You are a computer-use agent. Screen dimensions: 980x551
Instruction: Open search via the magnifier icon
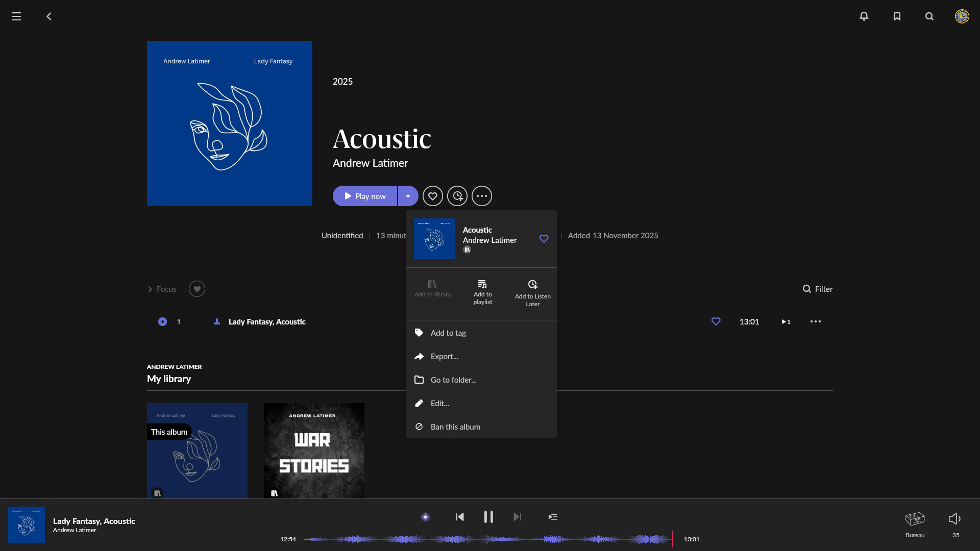tap(929, 16)
